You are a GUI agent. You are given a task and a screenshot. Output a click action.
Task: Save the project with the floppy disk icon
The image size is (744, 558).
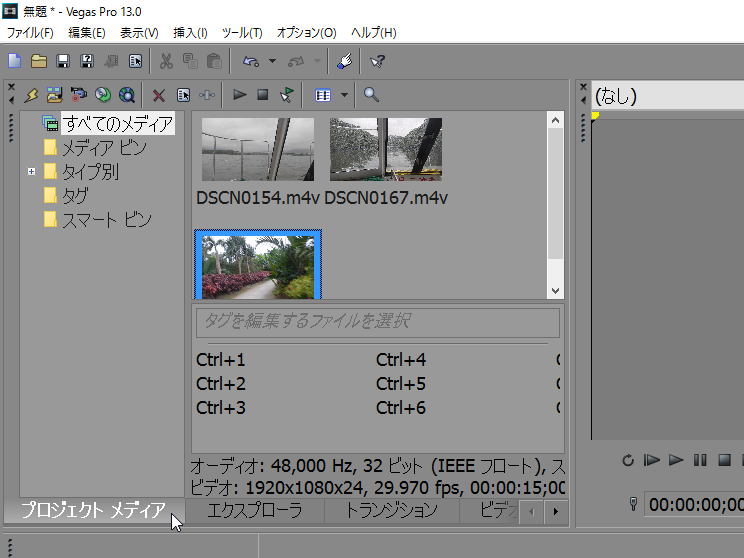click(x=63, y=61)
